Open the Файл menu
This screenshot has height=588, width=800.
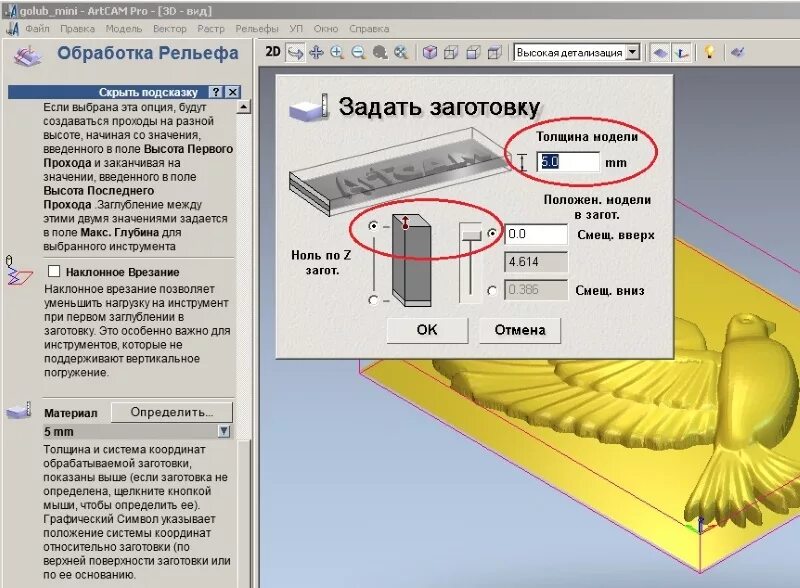coord(37,29)
